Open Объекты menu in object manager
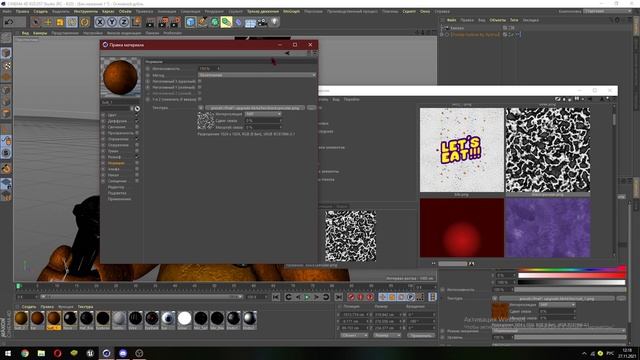Screen dimensions: 640x360 [498, 20]
